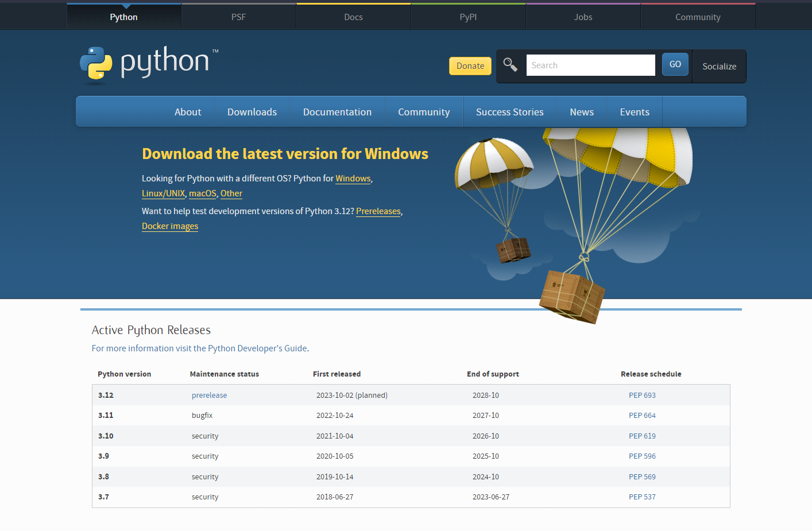Image resolution: width=812 pixels, height=531 pixels.
Task: Open the Jobs top tab
Action: (x=583, y=17)
